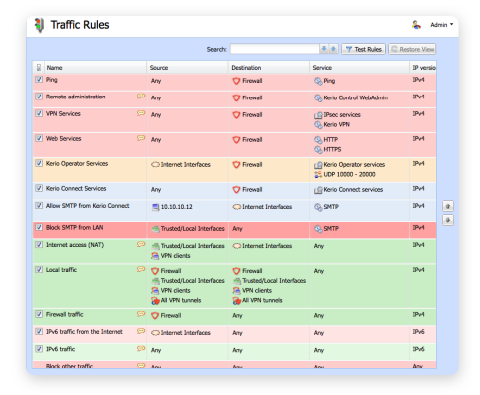Toggle the Remote administration rule checkbox
Image resolution: width=480 pixels, height=395 pixels.
tap(39, 96)
